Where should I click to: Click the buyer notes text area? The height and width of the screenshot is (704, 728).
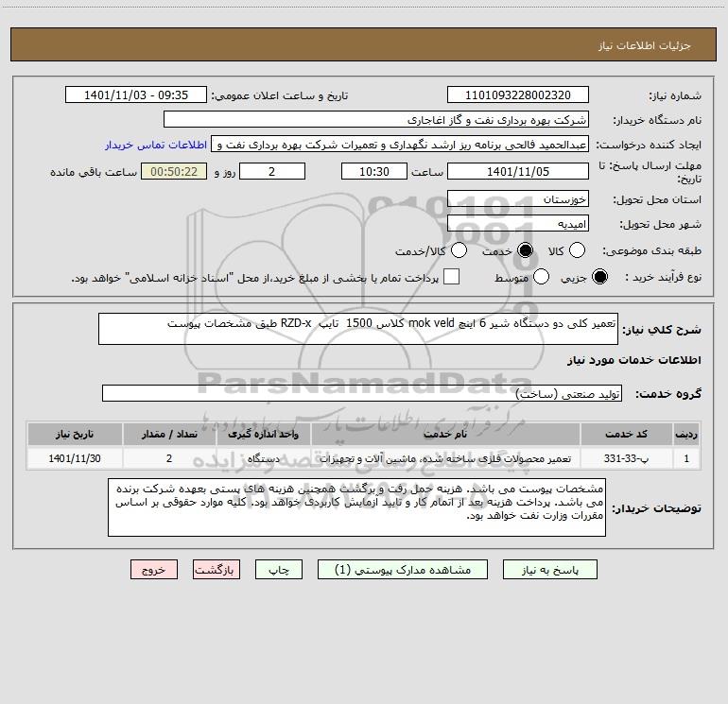coord(356,507)
